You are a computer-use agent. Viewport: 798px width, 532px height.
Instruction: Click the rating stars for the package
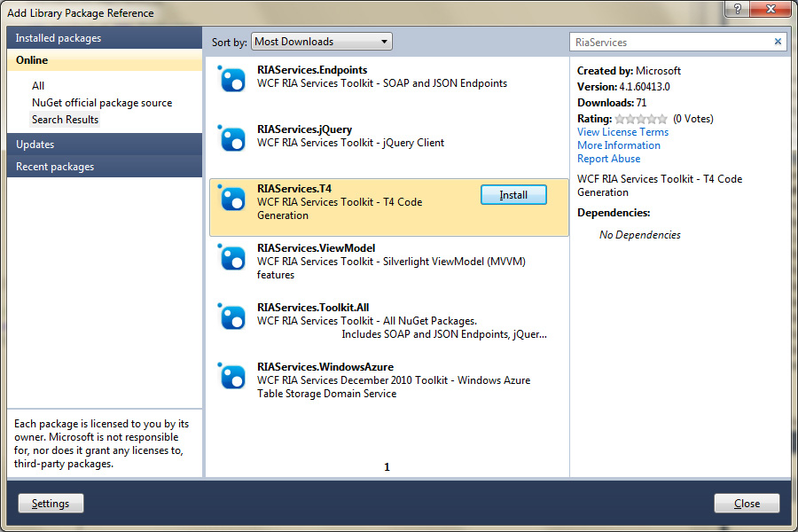pos(641,119)
